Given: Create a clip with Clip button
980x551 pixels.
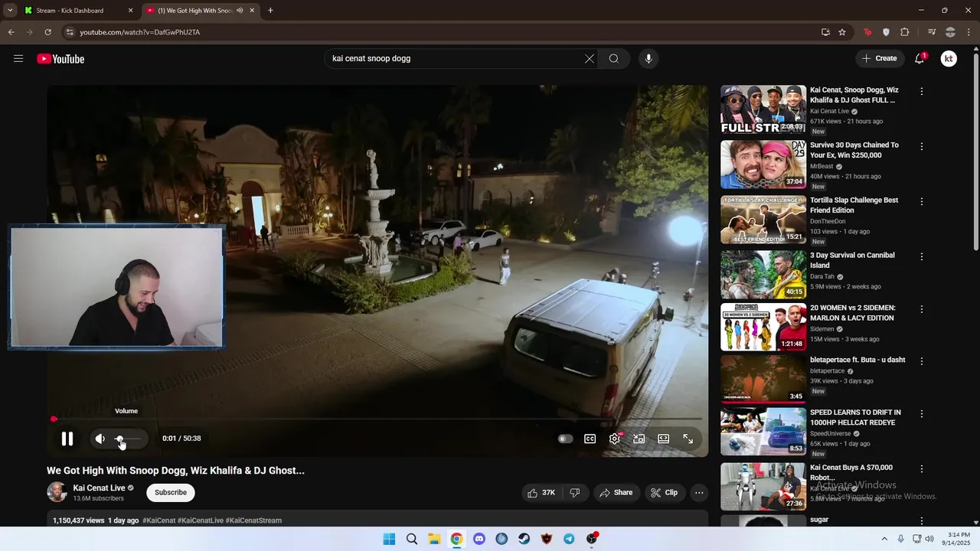Looking at the screenshot, I should coord(665,493).
